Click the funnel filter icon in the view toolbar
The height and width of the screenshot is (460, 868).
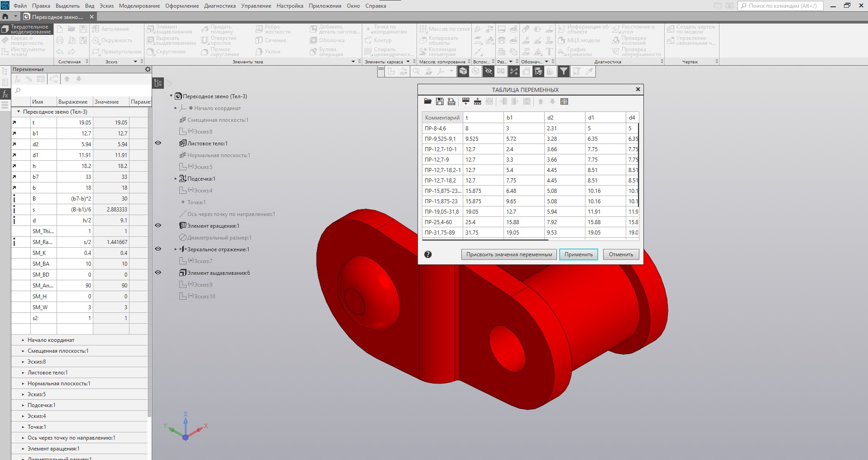click(x=563, y=71)
